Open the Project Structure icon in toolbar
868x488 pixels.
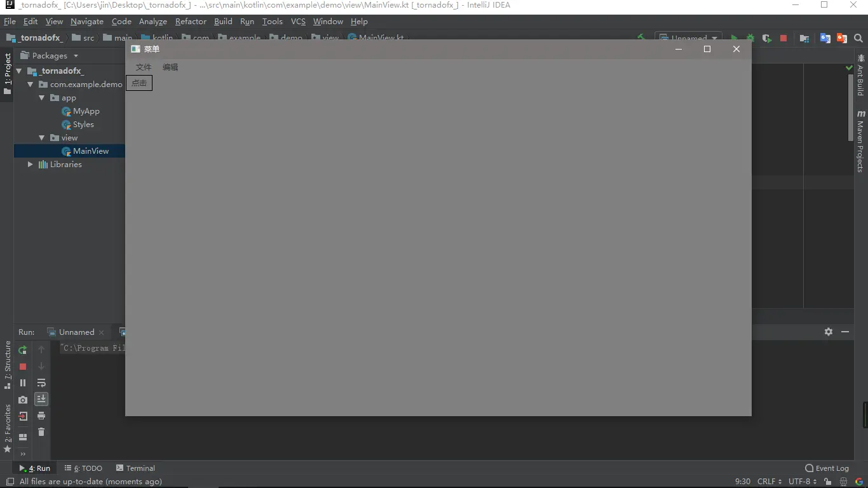(x=804, y=38)
